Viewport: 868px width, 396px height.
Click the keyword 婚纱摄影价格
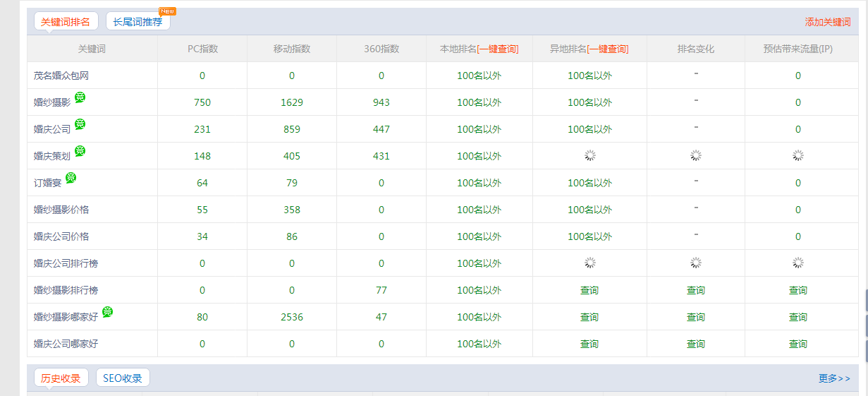pyautogui.click(x=61, y=210)
